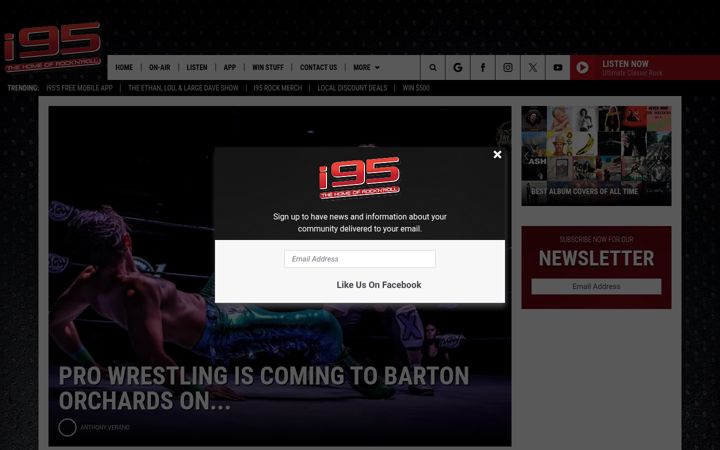Click the NEWSLETTER heading in sidebar
720x450 pixels.
[596, 259]
